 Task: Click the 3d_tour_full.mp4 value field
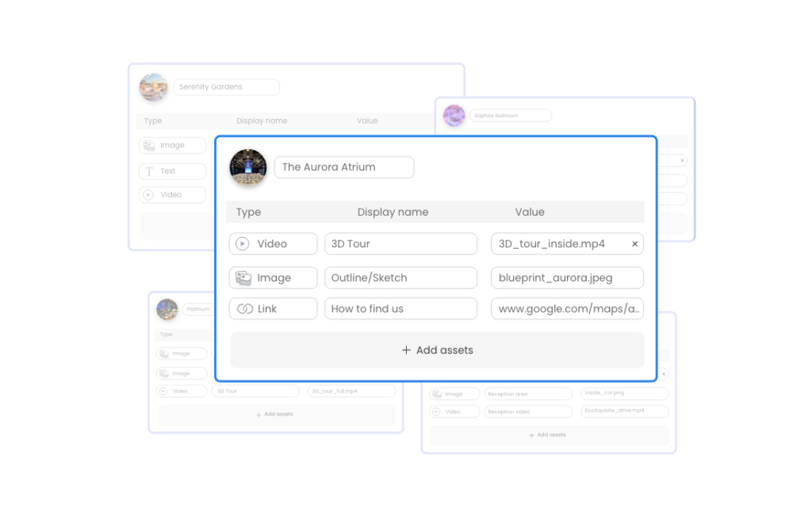coord(351,391)
